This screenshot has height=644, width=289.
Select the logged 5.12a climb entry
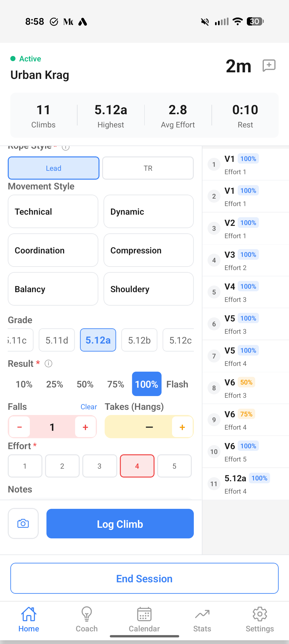click(x=245, y=484)
